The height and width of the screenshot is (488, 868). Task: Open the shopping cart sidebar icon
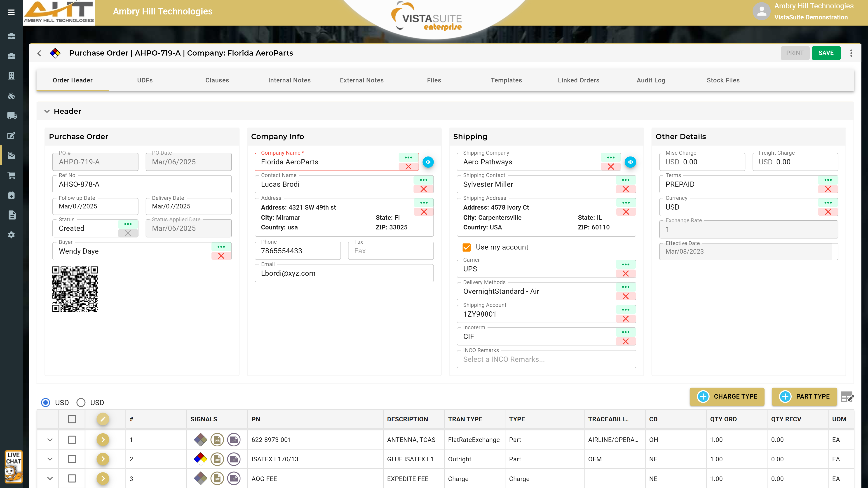tap(12, 175)
